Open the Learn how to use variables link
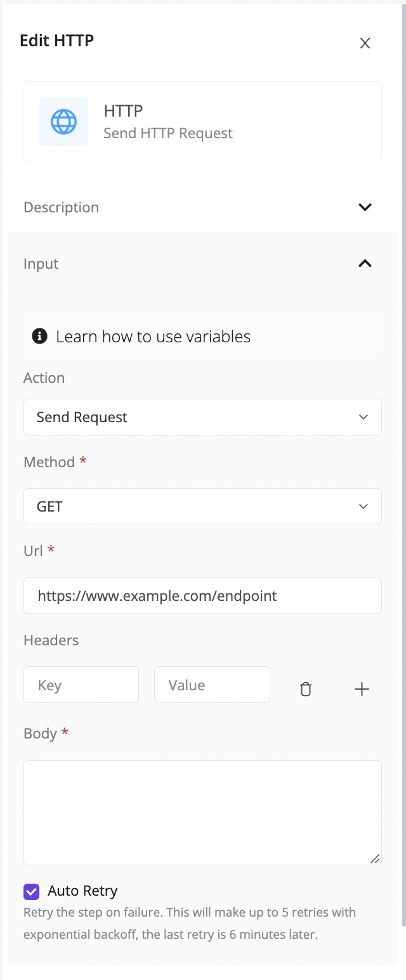This screenshot has height=980, width=406. 153,337
